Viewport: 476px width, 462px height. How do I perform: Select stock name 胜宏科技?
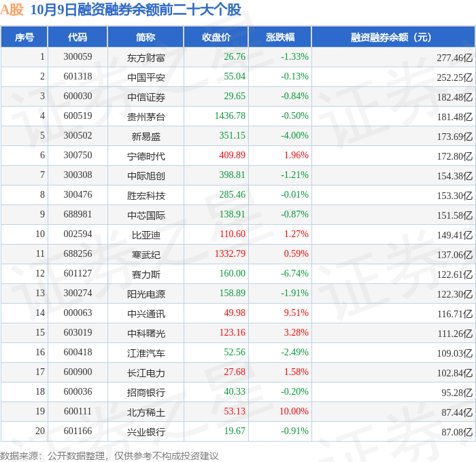pyautogui.click(x=146, y=196)
